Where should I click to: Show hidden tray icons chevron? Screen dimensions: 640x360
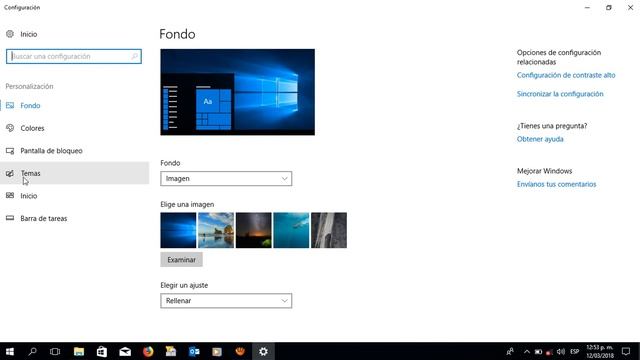(527, 351)
